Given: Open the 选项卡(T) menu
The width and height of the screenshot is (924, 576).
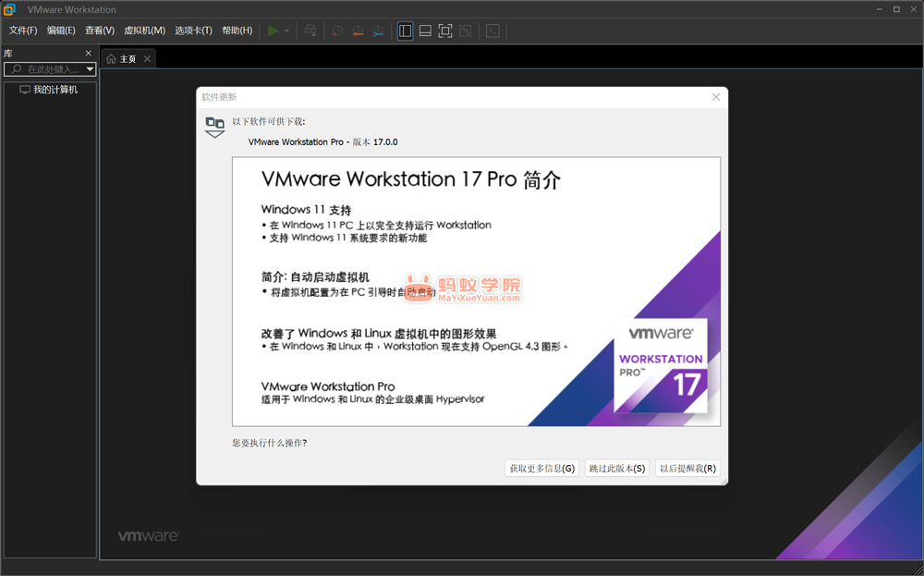Looking at the screenshot, I should tap(193, 31).
